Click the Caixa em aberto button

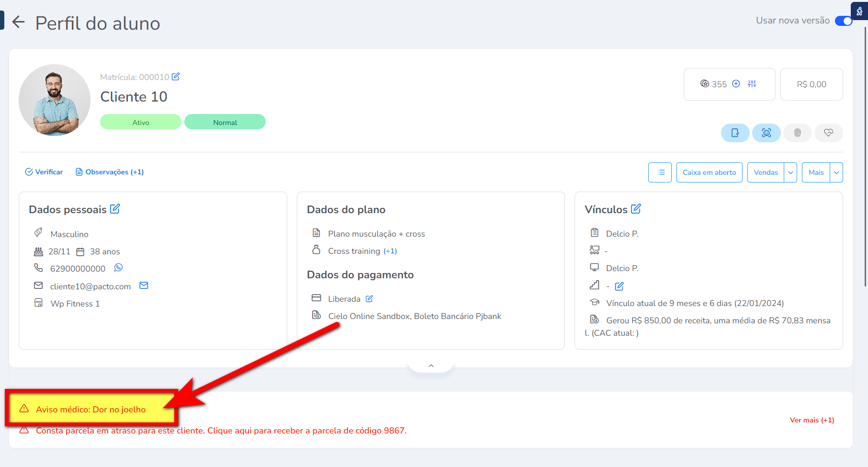[x=709, y=172]
